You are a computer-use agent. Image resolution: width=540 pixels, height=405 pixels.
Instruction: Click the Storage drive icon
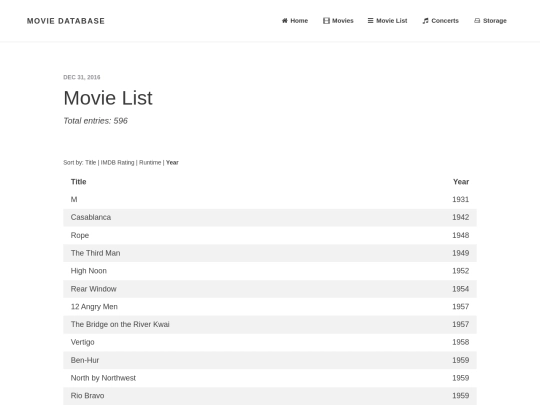coord(477,21)
